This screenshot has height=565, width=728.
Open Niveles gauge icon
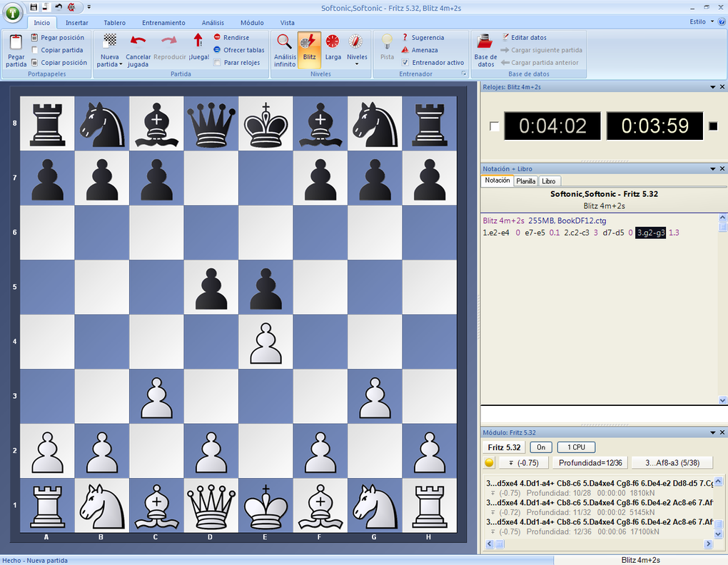point(355,41)
